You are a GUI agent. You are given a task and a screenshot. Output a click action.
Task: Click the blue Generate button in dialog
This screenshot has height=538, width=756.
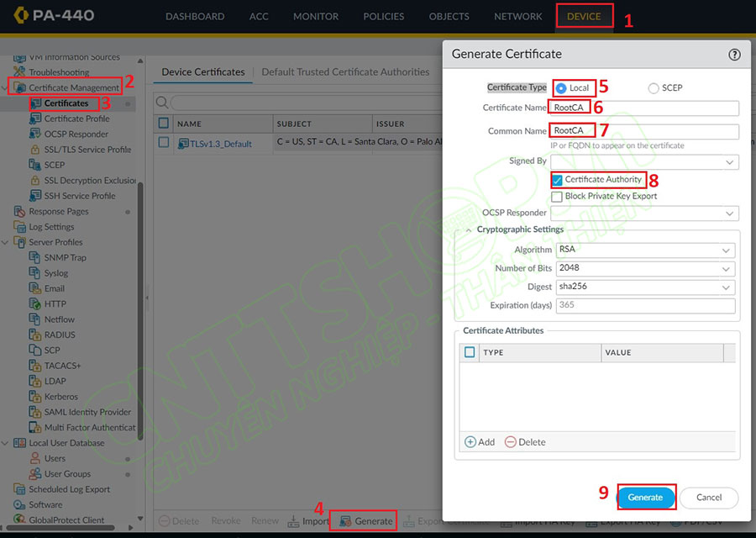point(645,498)
